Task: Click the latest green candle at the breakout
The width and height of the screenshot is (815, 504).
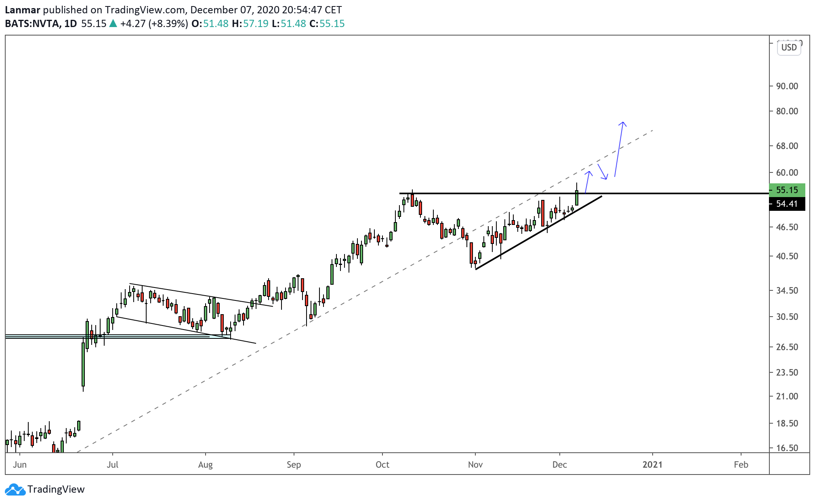Action: point(577,197)
